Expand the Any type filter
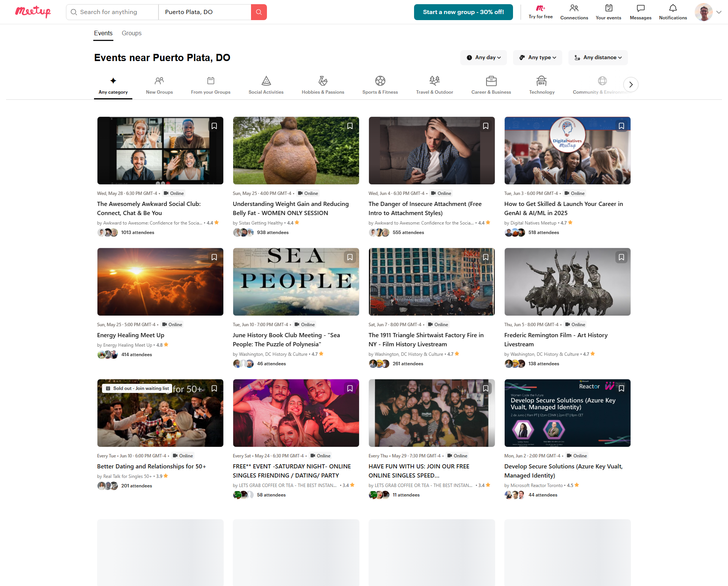728x586 pixels. pos(537,58)
